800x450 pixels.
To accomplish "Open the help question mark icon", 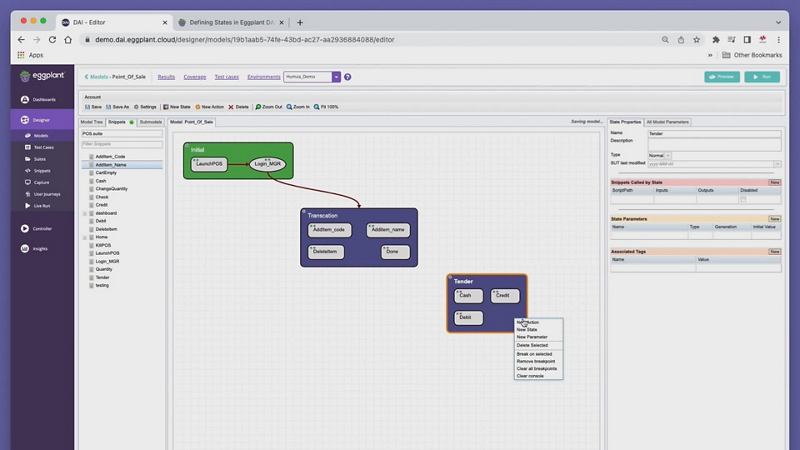I will 347,77.
